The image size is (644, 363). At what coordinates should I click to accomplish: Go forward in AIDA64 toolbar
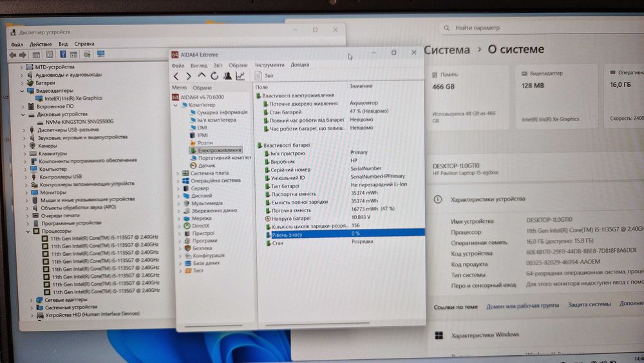tap(189, 76)
